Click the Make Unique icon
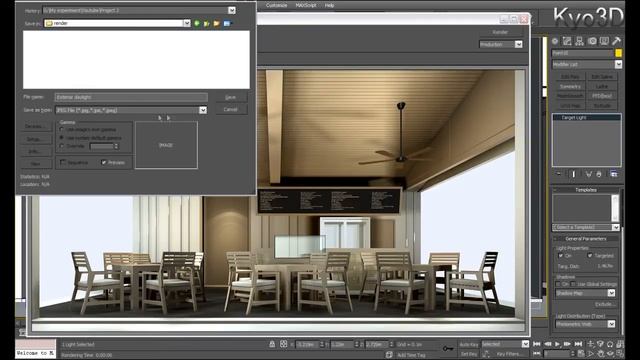 point(589,174)
